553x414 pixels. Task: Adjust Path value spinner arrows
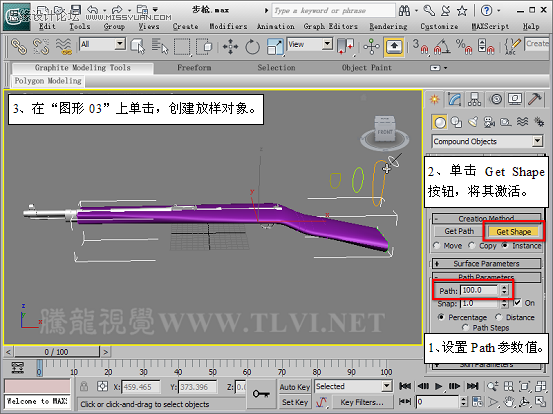pos(504,290)
